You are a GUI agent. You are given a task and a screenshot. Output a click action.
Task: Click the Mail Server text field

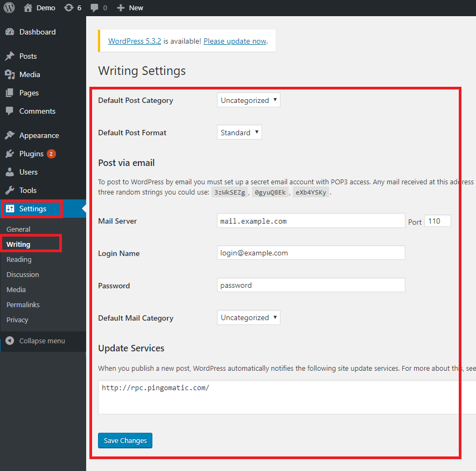click(310, 221)
